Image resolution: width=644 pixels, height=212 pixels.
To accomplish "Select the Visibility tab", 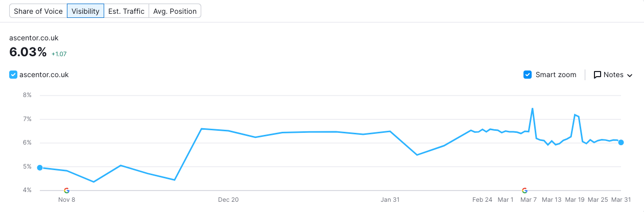I will [x=85, y=11].
